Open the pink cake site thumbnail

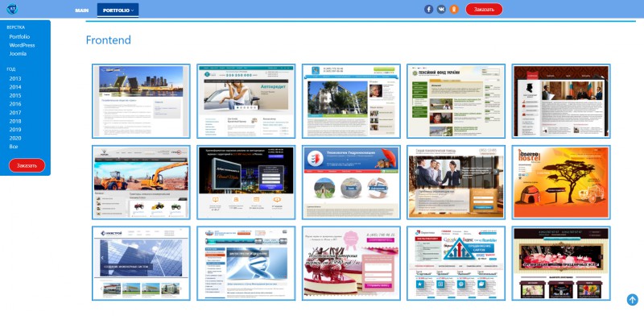(351, 264)
